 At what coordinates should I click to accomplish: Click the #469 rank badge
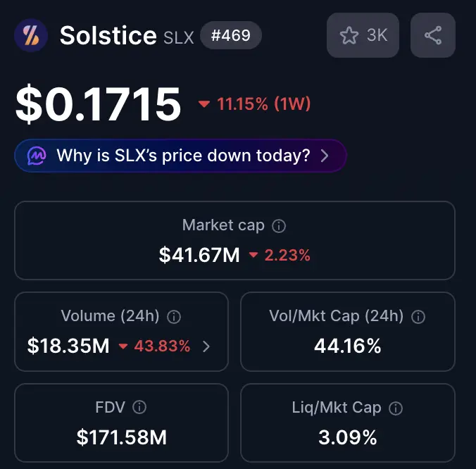pos(231,35)
